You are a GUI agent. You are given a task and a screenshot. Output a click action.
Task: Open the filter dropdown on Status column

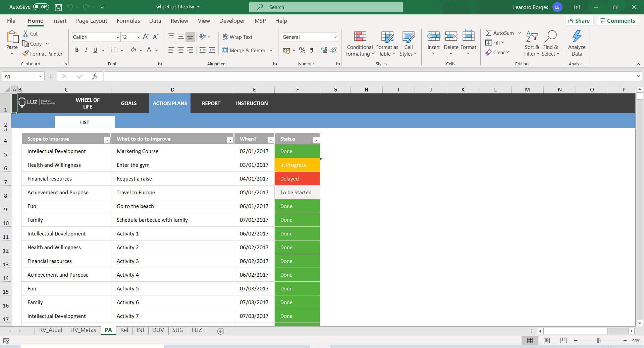(x=316, y=140)
